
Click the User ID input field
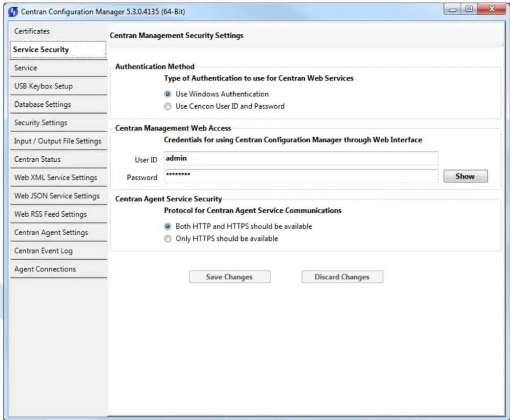point(301,158)
